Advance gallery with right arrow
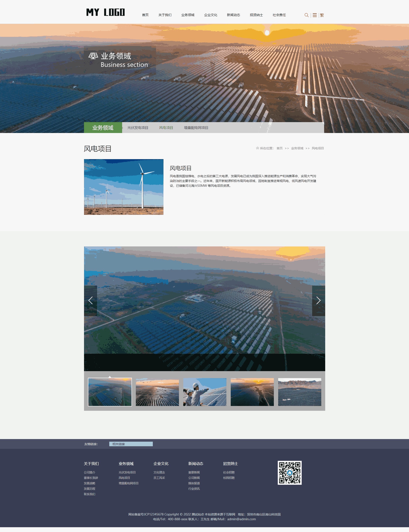The image size is (409, 532). (318, 300)
